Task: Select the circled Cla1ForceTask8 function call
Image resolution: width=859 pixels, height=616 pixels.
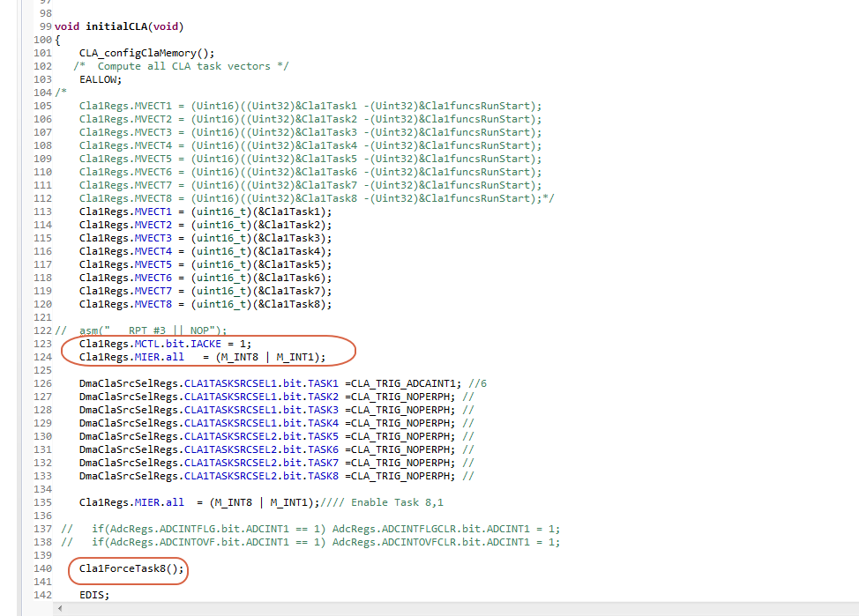Action: pos(127,569)
